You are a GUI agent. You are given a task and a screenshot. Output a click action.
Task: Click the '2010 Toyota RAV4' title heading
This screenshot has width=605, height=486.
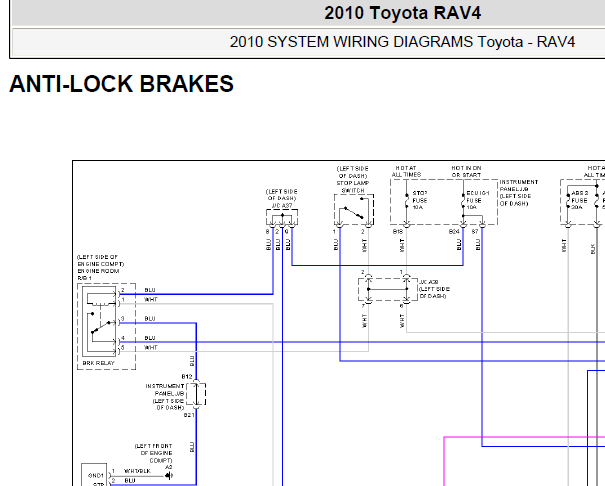coord(402,13)
